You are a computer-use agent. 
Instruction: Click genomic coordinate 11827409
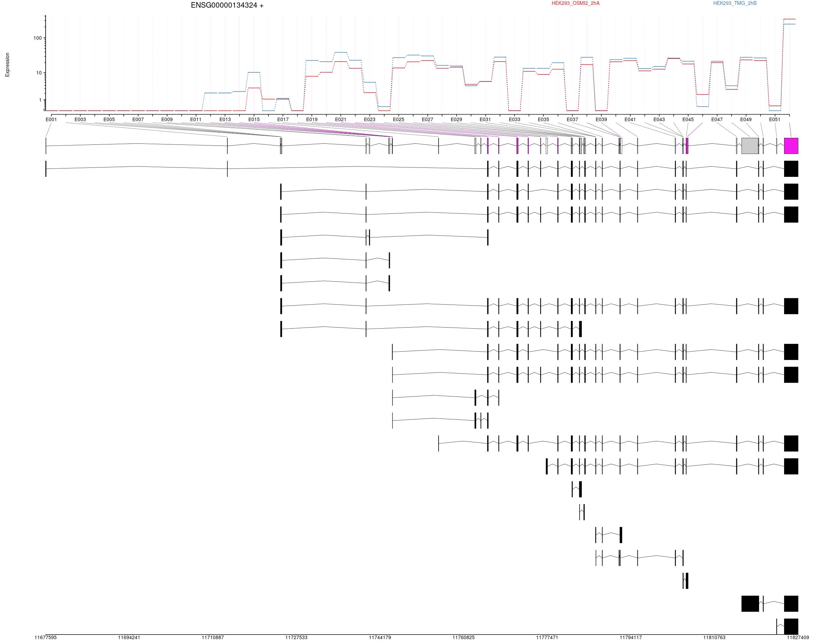[x=798, y=637]
